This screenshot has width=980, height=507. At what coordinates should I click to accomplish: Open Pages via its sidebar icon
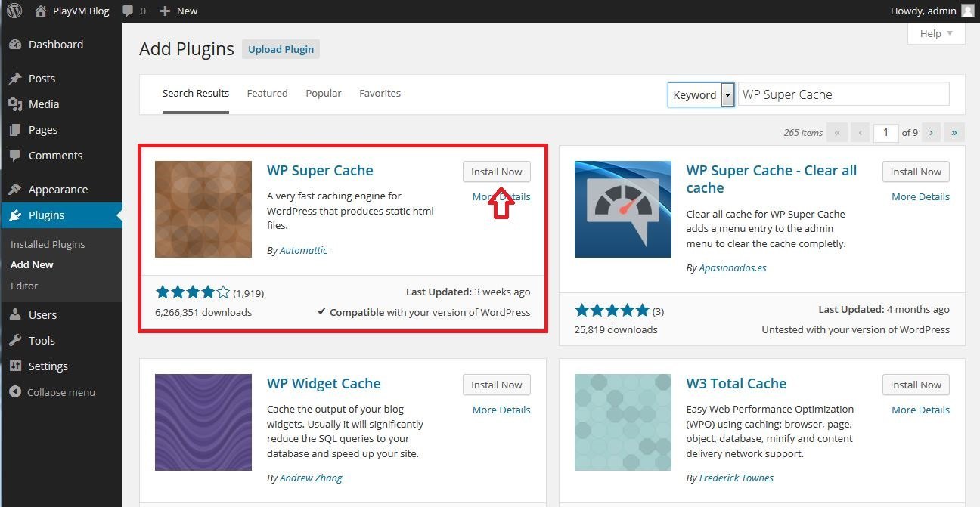(17, 129)
